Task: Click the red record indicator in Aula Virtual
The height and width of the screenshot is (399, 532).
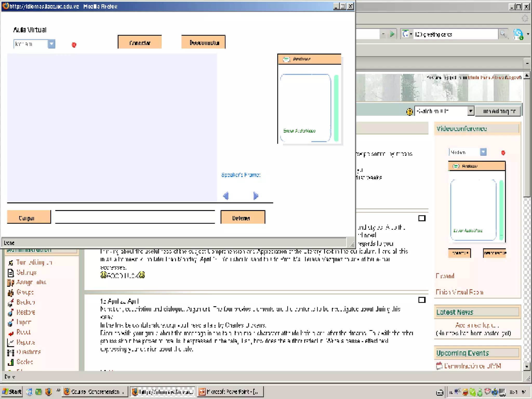Action: point(74,45)
